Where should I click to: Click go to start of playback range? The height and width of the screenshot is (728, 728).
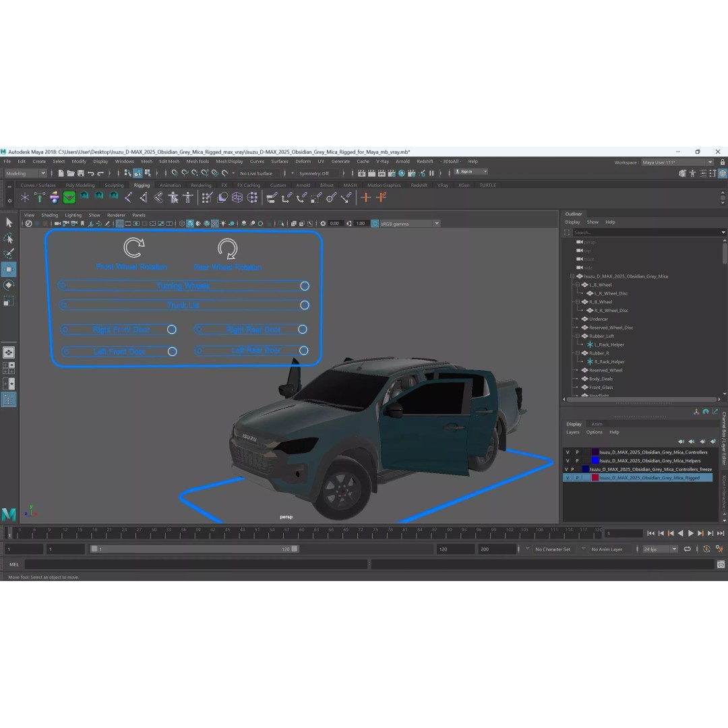point(651,533)
